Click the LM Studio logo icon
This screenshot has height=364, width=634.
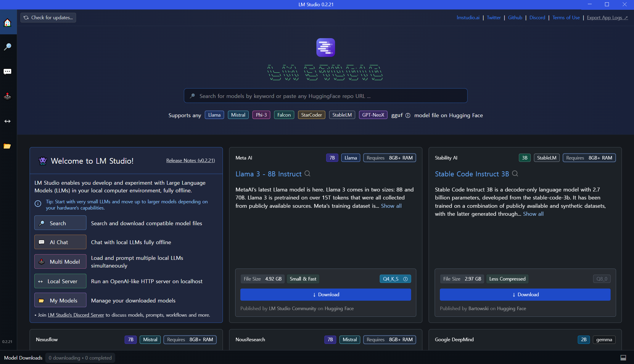click(326, 47)
